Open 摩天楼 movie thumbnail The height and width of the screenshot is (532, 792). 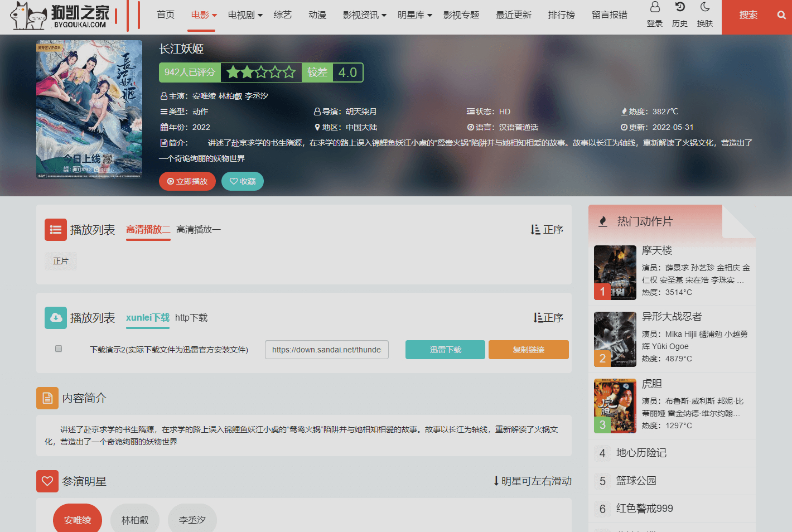coord(615,273)
